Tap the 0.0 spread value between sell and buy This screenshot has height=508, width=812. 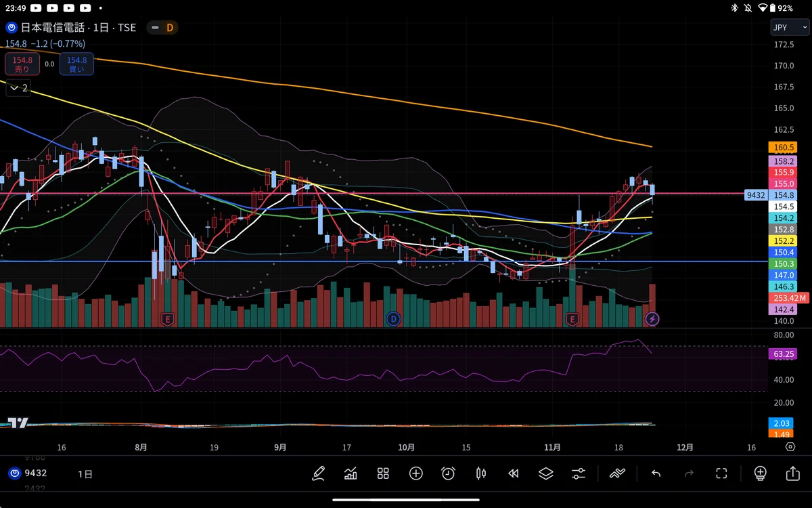tap(49, 64)
